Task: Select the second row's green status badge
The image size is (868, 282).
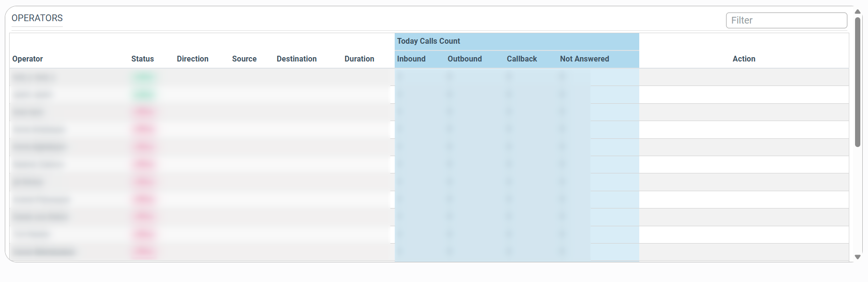Action: click(144, 95)
